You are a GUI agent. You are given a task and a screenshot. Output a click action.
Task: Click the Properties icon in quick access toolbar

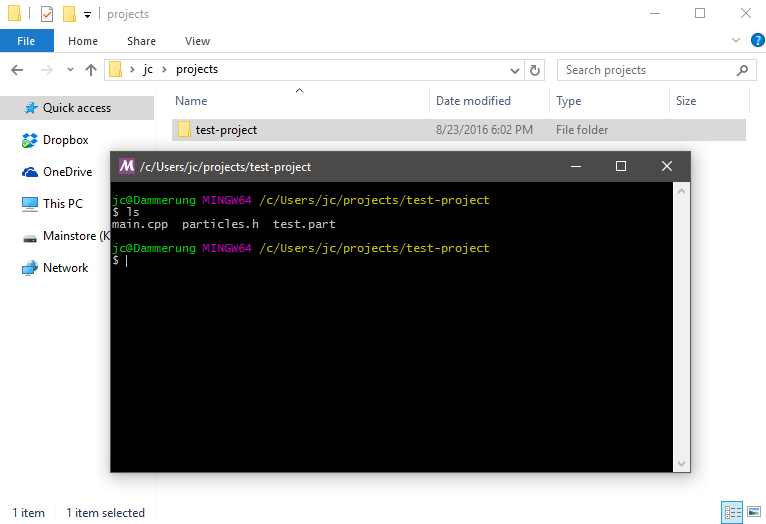click(46, 14)
